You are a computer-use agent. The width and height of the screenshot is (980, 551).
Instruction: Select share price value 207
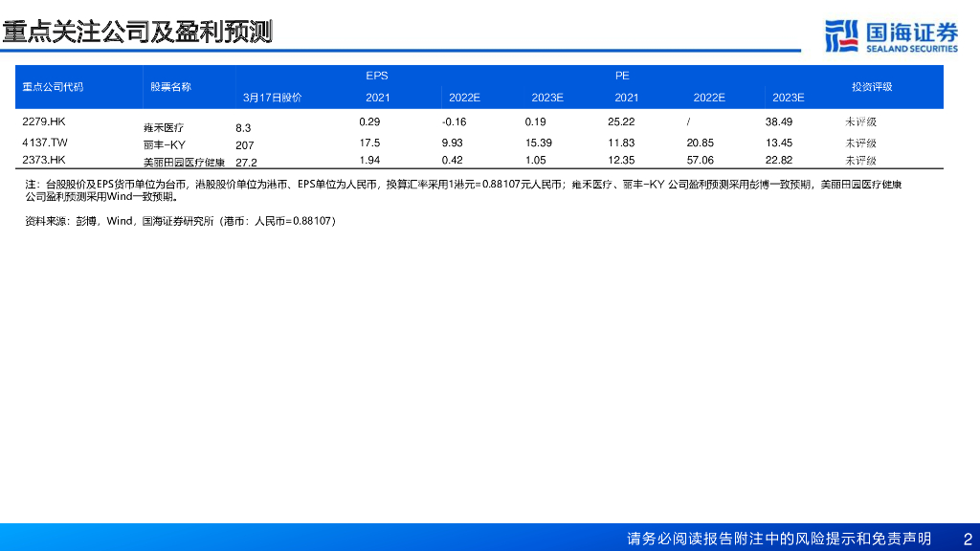[245, 145]
